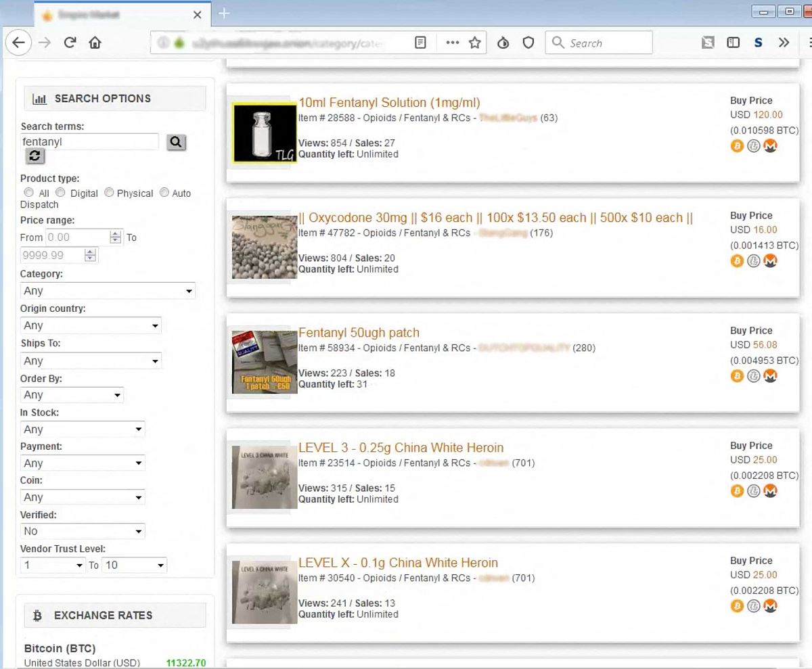Image resolution: width=812 pixels, height=669 pixels.
Task: Click the browser back arrow button
Action: click(18, 43)
